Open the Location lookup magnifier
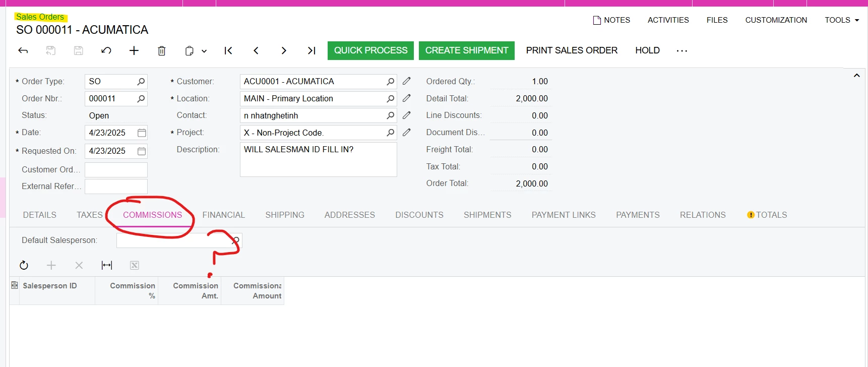Image resolution: width=868 pixels, height=367 pixels. (x=390, y=98)
